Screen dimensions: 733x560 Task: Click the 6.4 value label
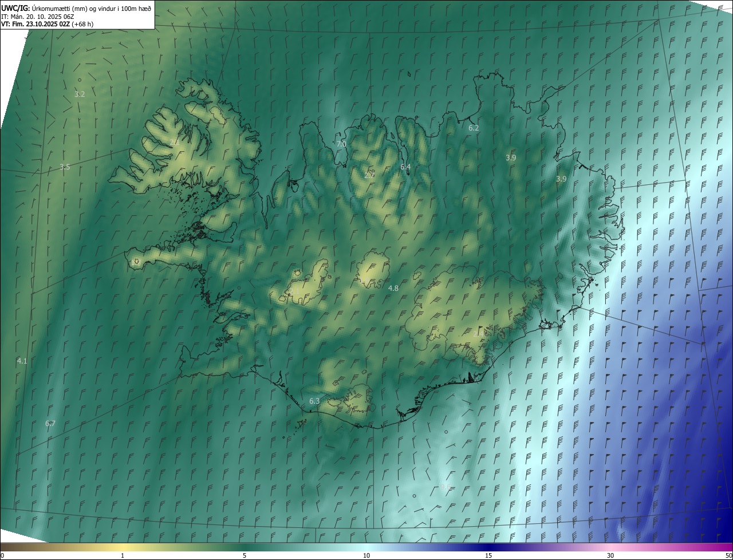coord(405,167)
